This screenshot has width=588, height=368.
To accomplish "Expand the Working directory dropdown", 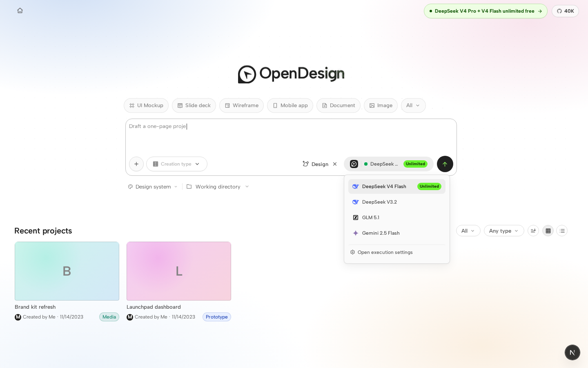I will [x=218, y=187].
